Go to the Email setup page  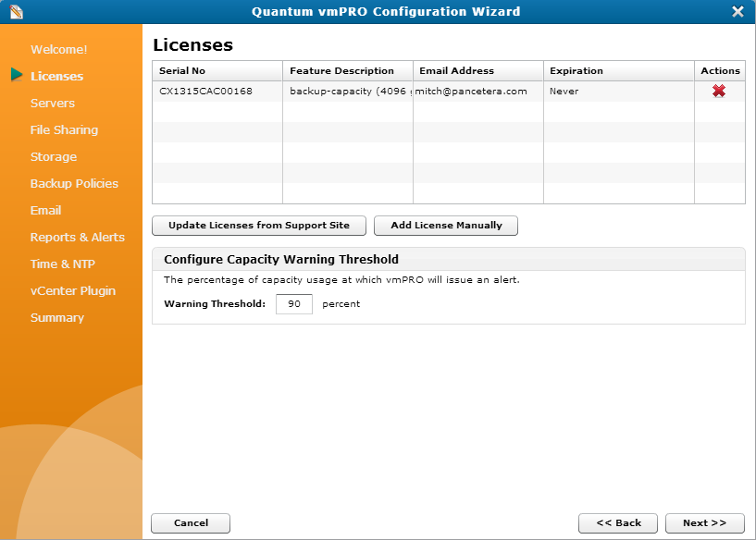pyautogui.click(x=44, y=210)
